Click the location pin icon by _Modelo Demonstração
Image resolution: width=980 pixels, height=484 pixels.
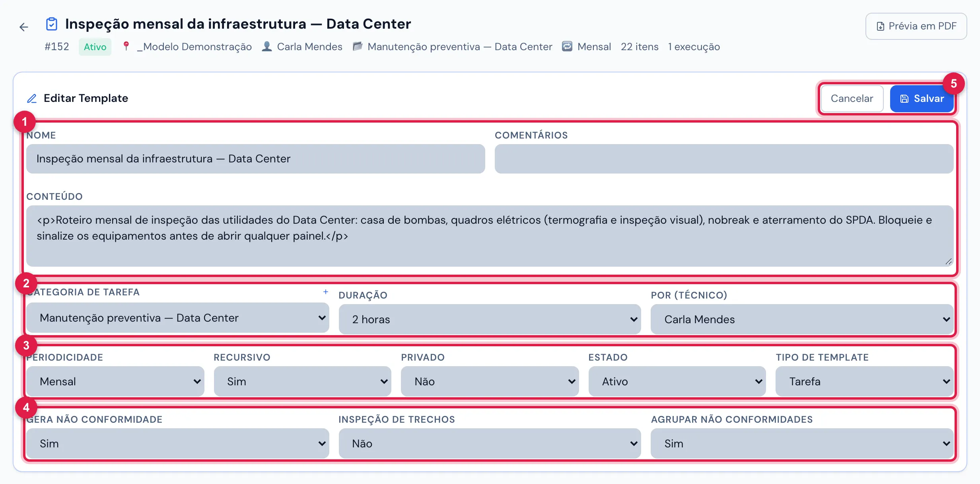(x=126, y=47)
